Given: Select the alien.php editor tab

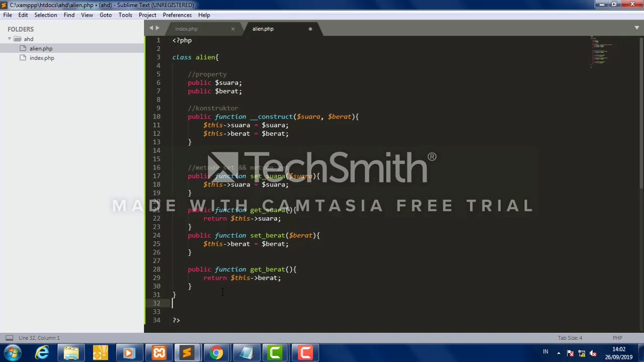Looking at the screenshot, I should click(x=263, y=29).
